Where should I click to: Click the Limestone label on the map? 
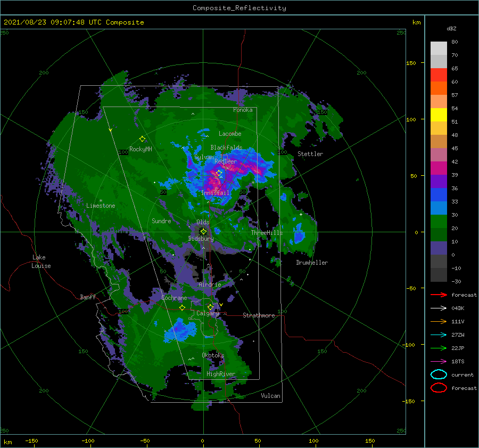click(101, 206)
